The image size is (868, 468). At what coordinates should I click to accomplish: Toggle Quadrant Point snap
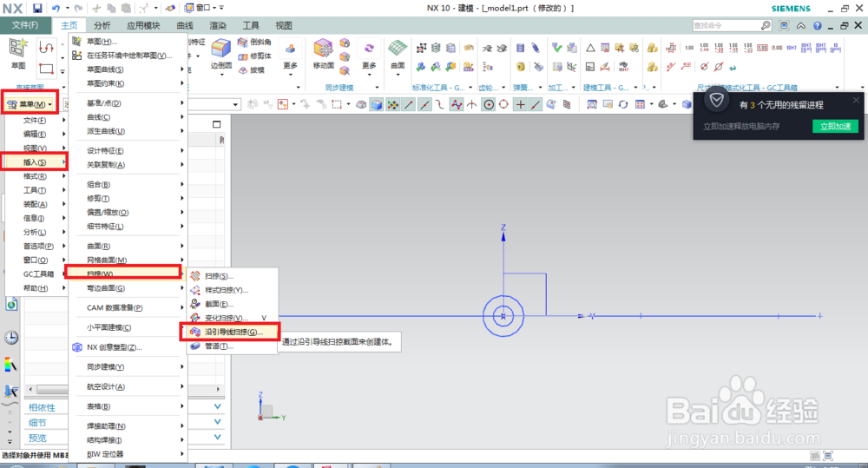[x=503, y=104]
